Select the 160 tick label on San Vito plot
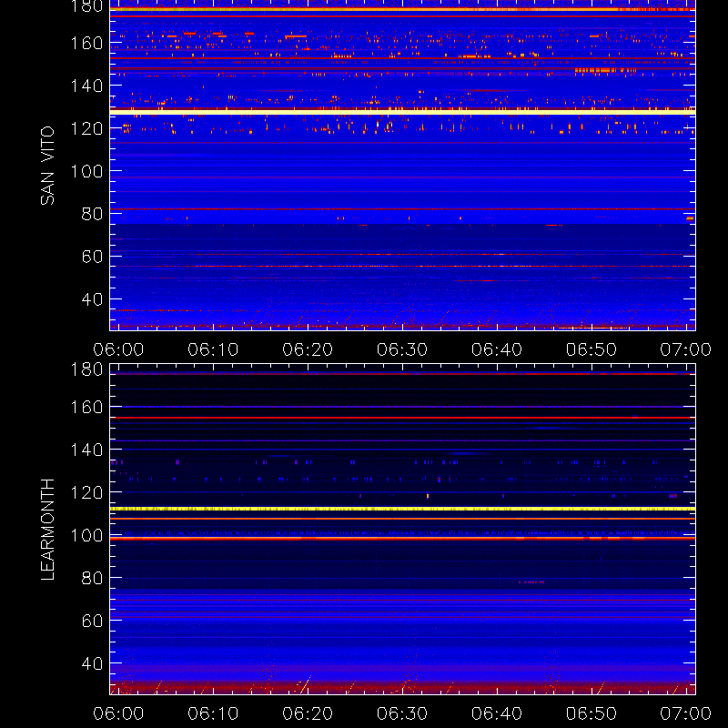 86,43
